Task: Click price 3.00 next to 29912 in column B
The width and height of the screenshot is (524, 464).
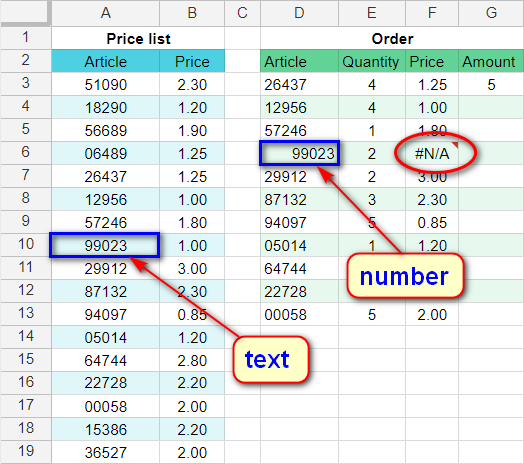Action: click(x=192, y=268)
